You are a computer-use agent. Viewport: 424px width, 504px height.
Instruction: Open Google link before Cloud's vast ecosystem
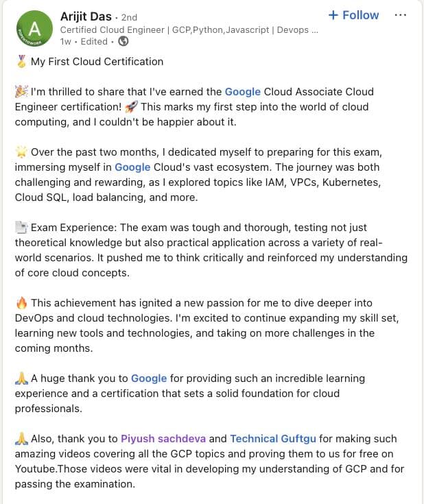click(x=132, y=167)
